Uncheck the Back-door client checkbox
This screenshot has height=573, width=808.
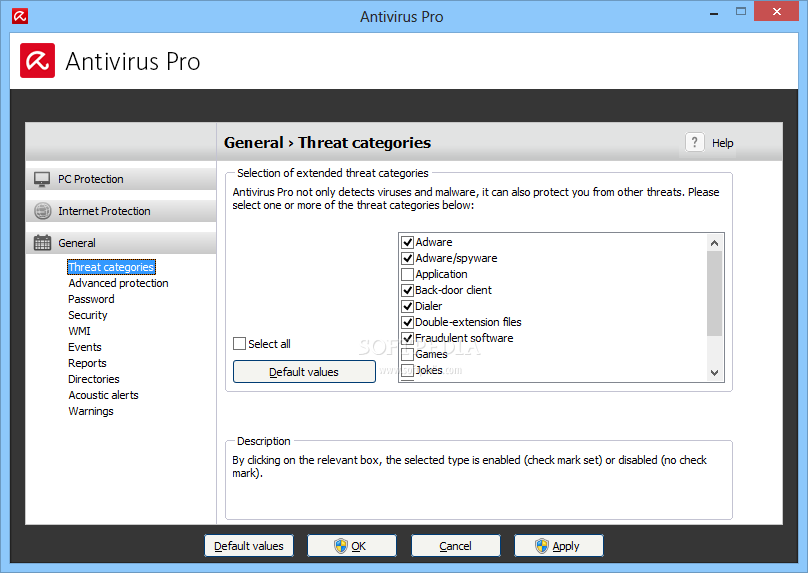[x=408, y=290]
